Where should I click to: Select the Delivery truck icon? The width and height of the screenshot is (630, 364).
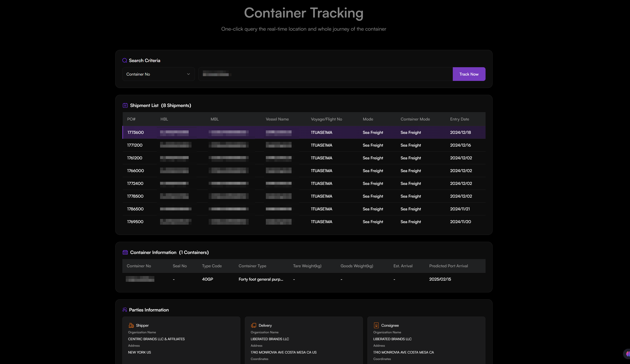[253, 325]
